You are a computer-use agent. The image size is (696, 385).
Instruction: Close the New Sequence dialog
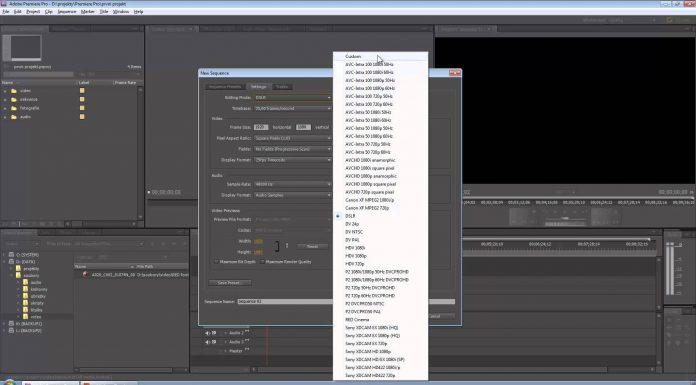(455, 73)
